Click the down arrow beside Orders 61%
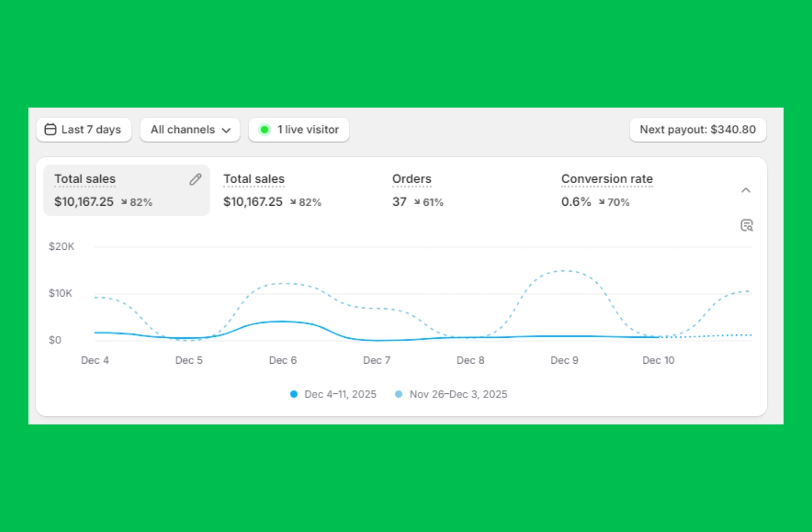Viewport: 812px width, 532px height. coord(417,202)
